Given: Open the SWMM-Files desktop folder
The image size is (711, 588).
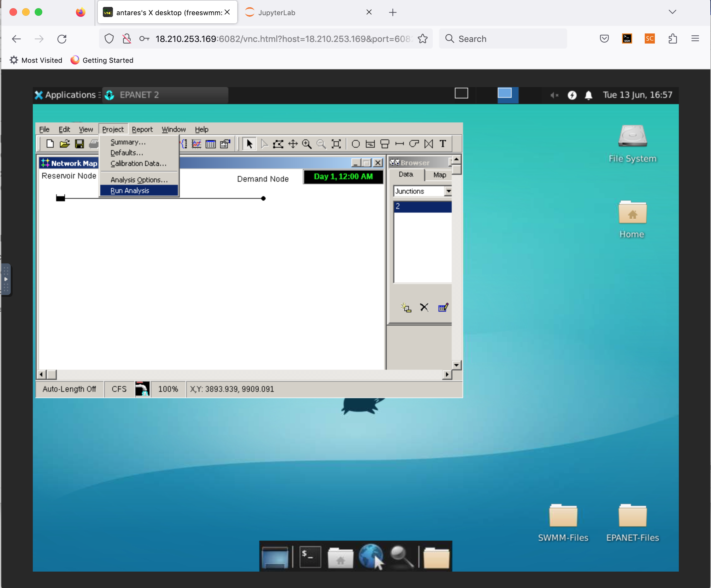Looking at the screenshot, I should 563,523.
